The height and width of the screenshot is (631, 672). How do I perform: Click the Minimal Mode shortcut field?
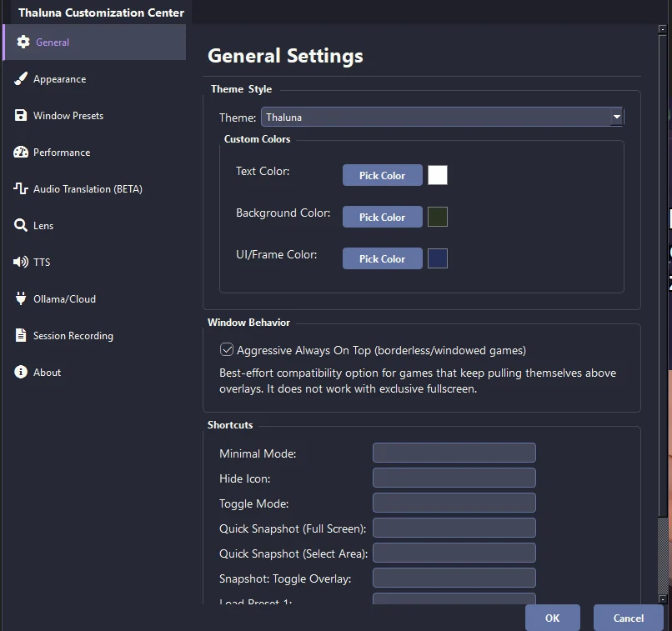pos(454,453)
